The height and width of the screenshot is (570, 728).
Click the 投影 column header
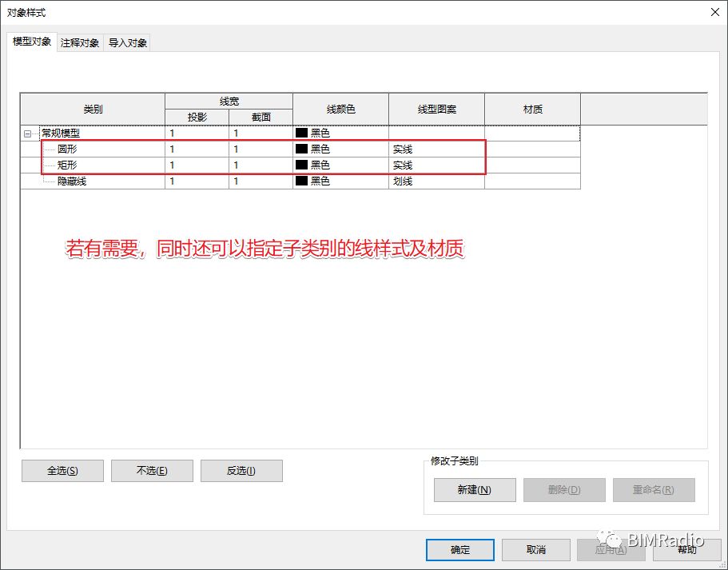[x=197, y=117]
